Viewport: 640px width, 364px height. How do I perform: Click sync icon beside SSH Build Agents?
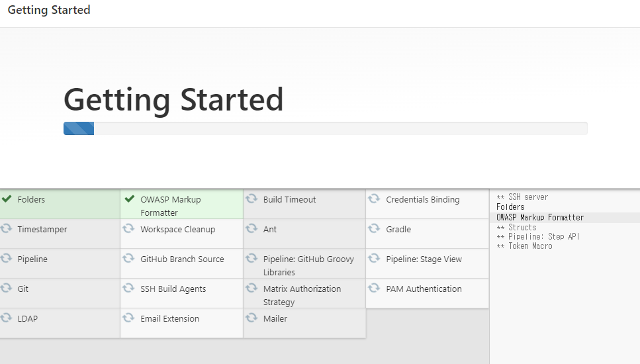128,288
